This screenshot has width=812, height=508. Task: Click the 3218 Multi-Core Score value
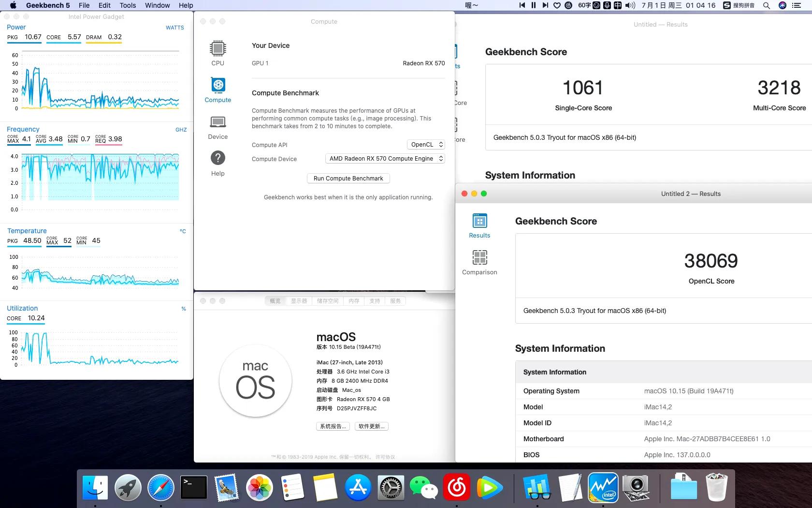(779, 88)
